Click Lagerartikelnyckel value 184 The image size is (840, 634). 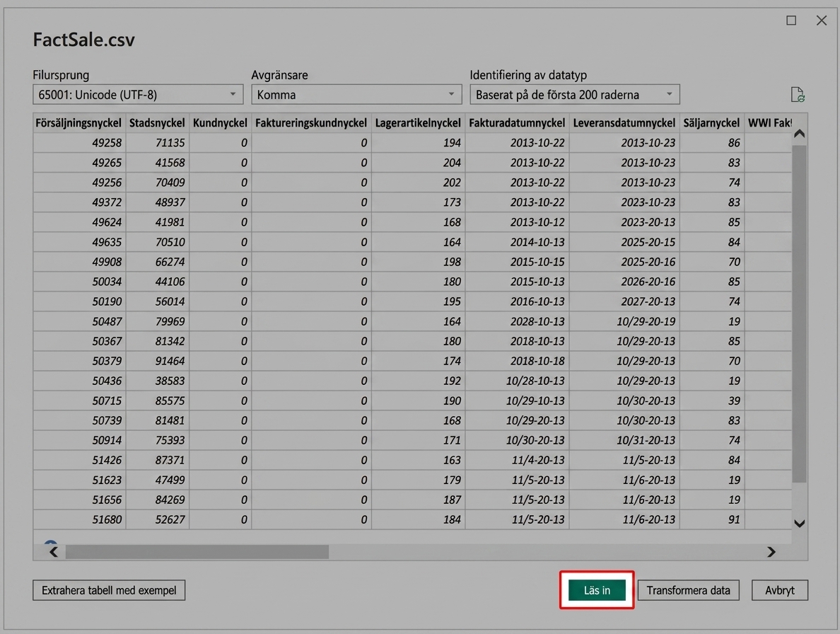tap(452, 519)
